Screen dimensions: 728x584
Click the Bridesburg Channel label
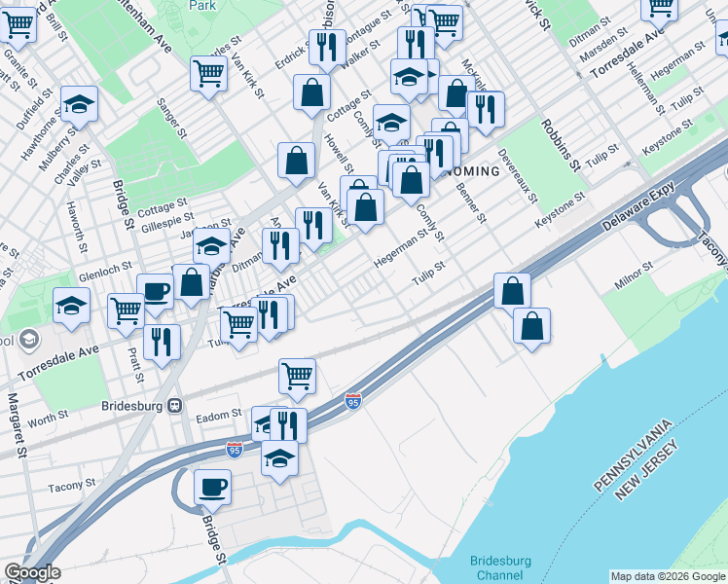[x=500, y=568]
